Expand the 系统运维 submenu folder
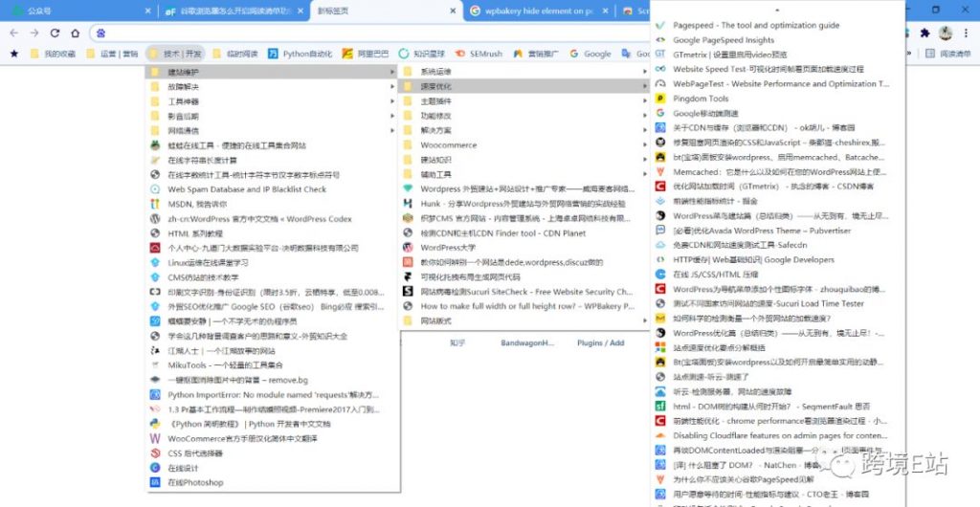 point(524,72)
